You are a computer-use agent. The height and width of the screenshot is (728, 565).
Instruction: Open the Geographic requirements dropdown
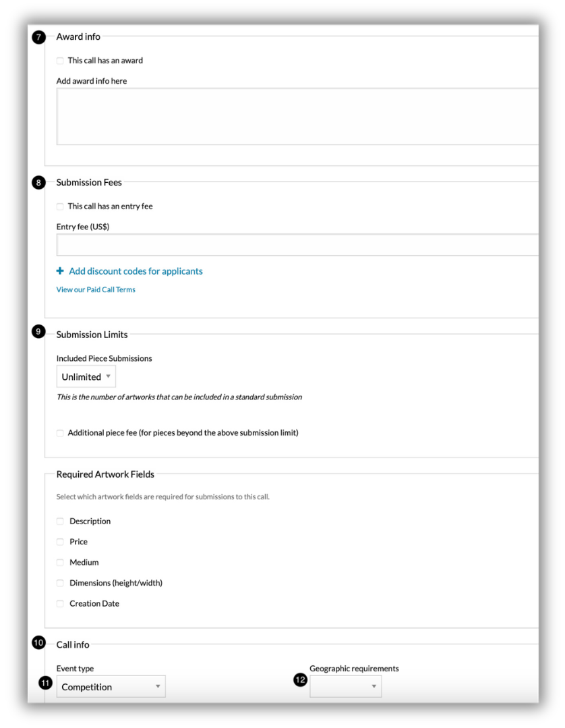point(346,687)
